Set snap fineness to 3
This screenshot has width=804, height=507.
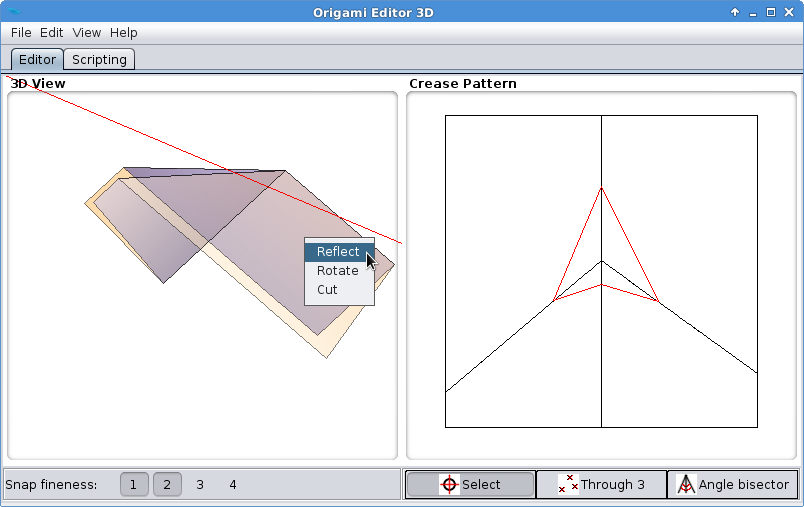200,485
